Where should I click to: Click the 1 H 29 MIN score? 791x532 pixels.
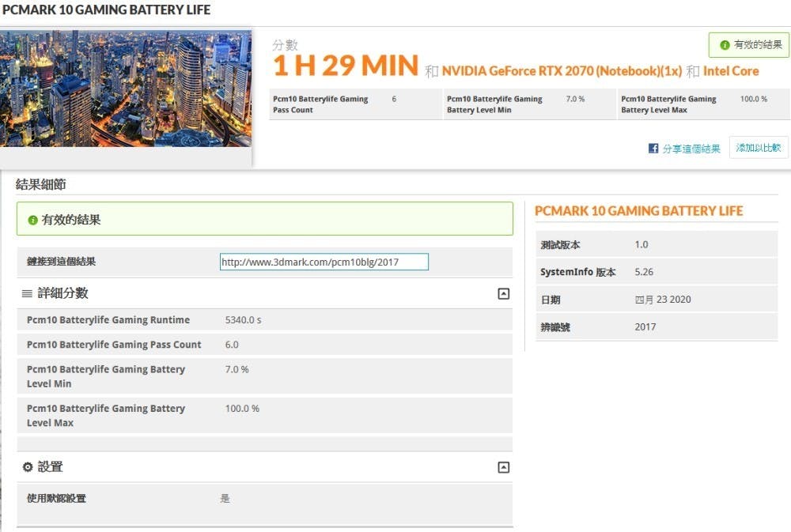(x=345, y=66)
